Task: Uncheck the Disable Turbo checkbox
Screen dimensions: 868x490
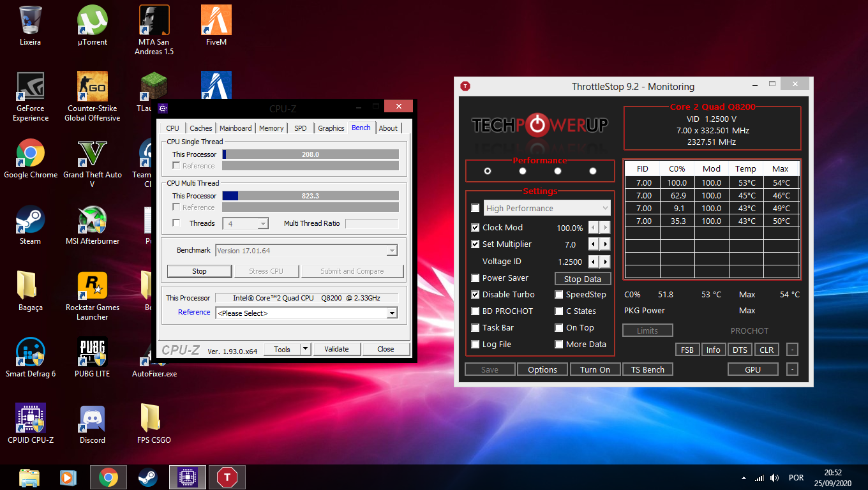Action: (x=475, y=295)
